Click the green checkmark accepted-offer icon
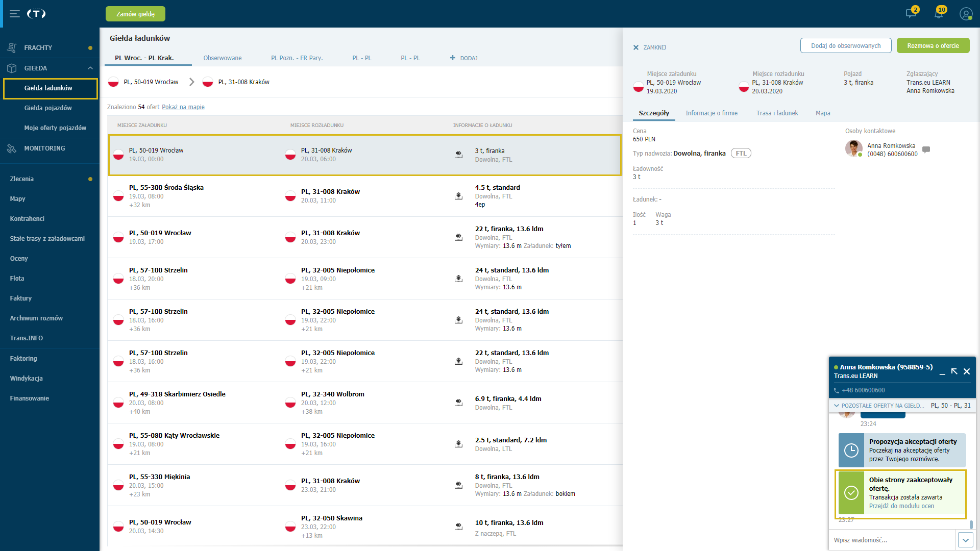This screenshot has height=551, width=980. (851, 493)
